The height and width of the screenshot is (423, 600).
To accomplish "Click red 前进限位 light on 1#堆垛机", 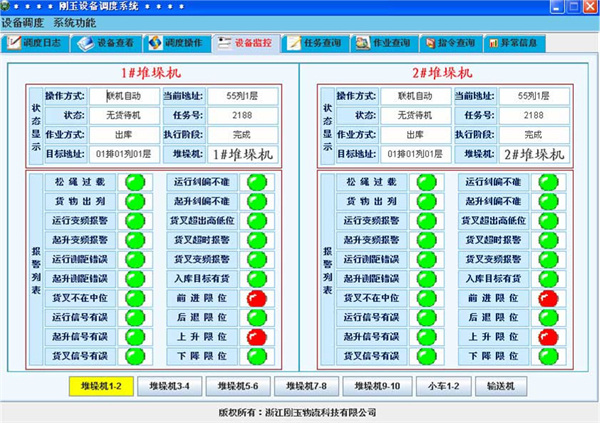I will coord(256,299).
